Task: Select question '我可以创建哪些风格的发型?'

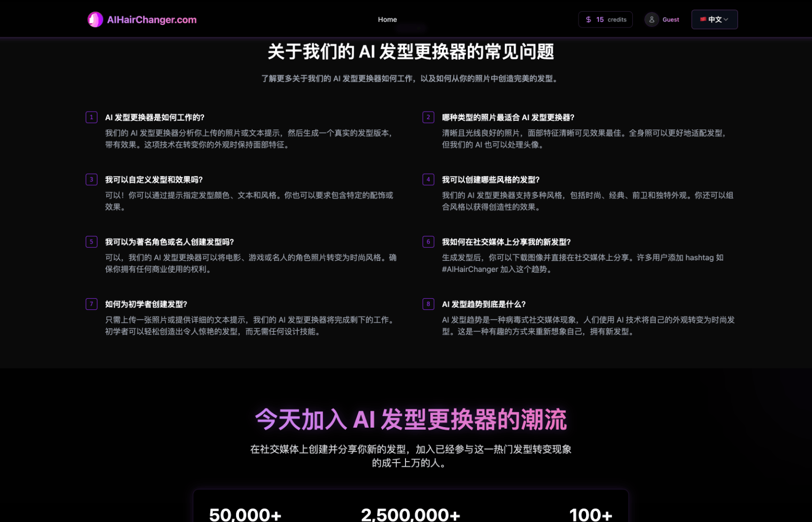Action: point(491,180)
